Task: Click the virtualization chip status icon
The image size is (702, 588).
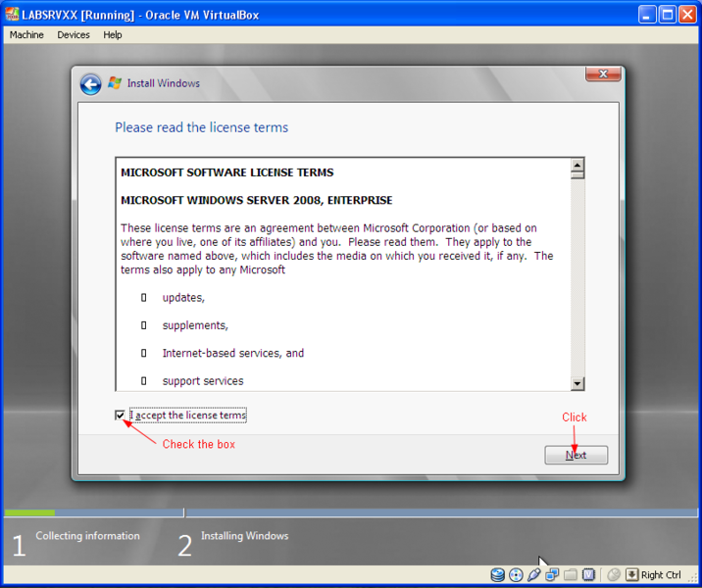Action: tap(588, 574)
